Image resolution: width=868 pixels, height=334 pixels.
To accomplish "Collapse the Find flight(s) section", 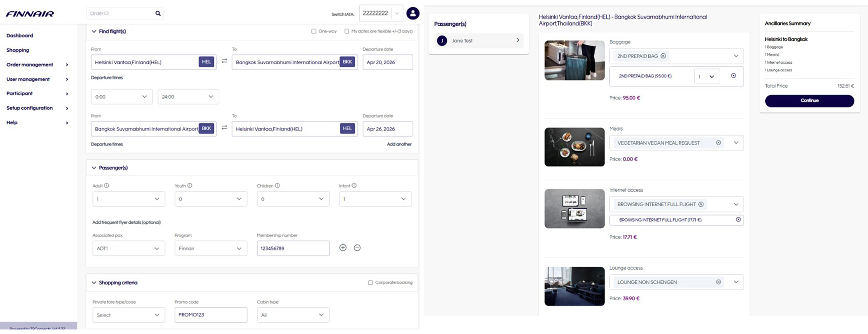I will [x=94, y=31].
